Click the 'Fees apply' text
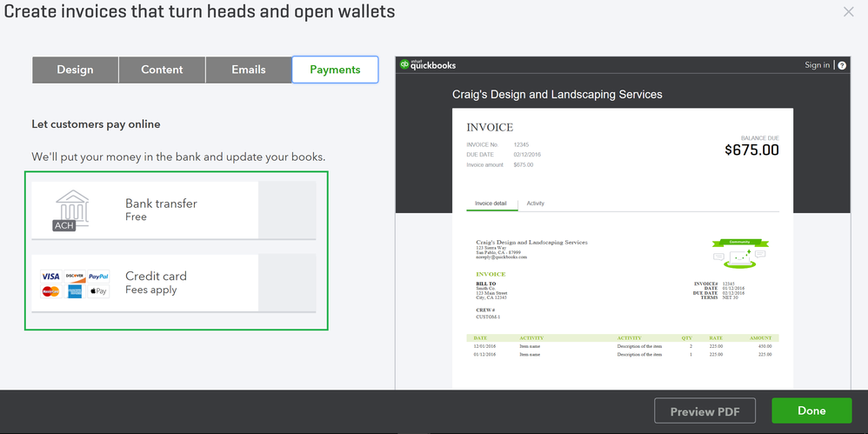 [x=151, y=290]
